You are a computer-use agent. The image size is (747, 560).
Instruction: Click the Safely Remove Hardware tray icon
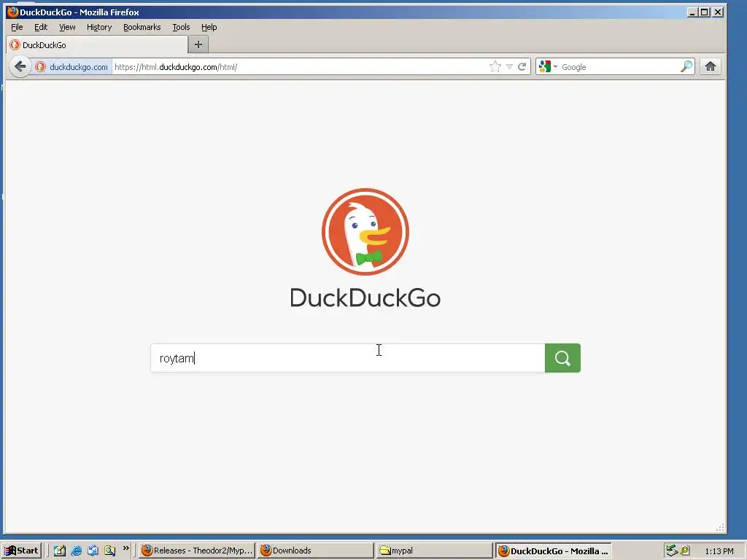(x=672, y=551)
